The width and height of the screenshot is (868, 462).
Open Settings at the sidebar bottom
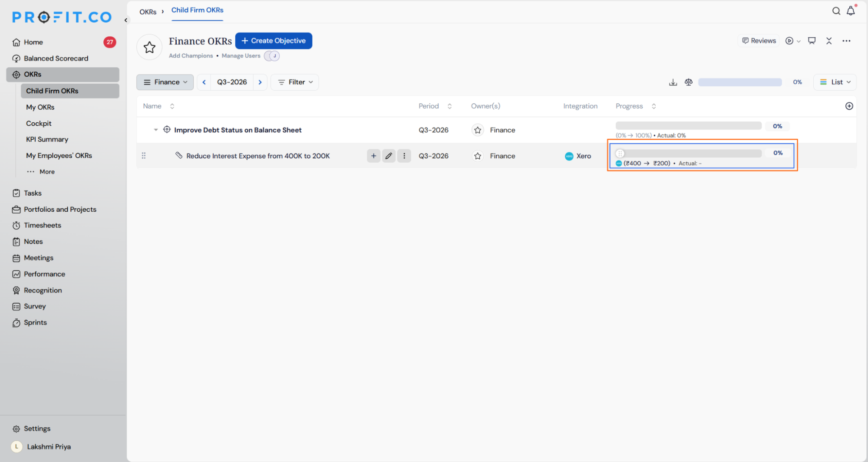coord(37,429)
